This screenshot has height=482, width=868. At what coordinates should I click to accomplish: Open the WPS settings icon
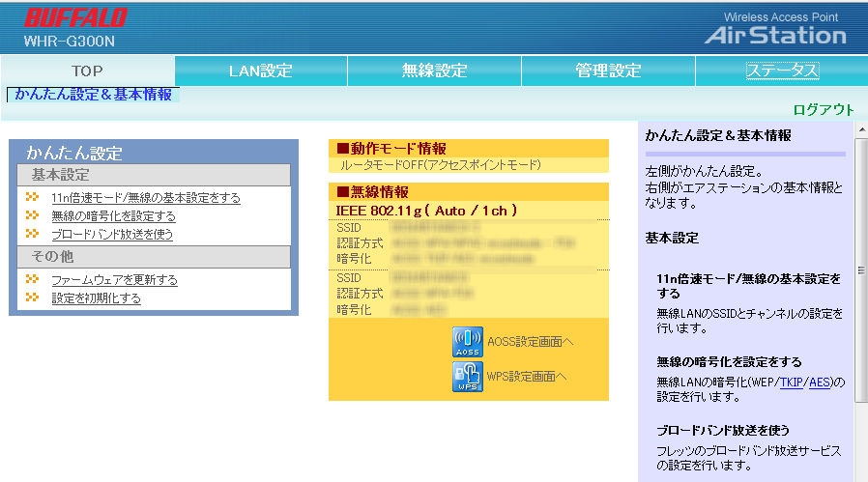click(467, 377)
